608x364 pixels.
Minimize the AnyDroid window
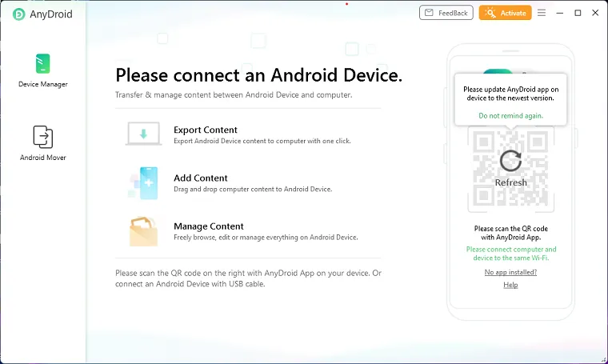559,13
